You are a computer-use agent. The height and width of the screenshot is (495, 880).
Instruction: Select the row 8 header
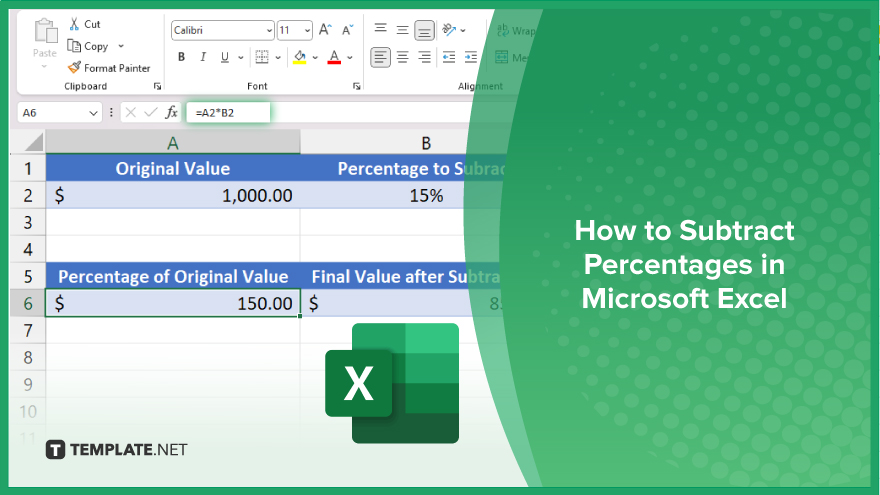click(x=28, y=357)
